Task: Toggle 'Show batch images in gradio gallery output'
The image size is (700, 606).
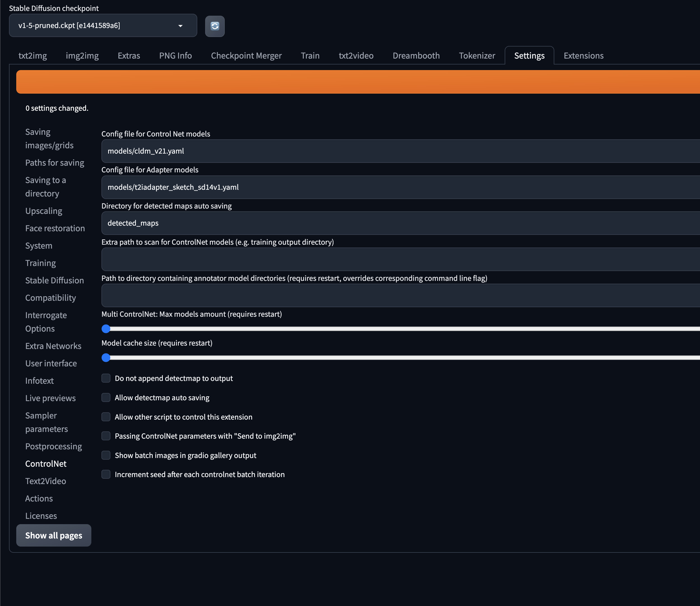Action: click(x=106, y=455)
